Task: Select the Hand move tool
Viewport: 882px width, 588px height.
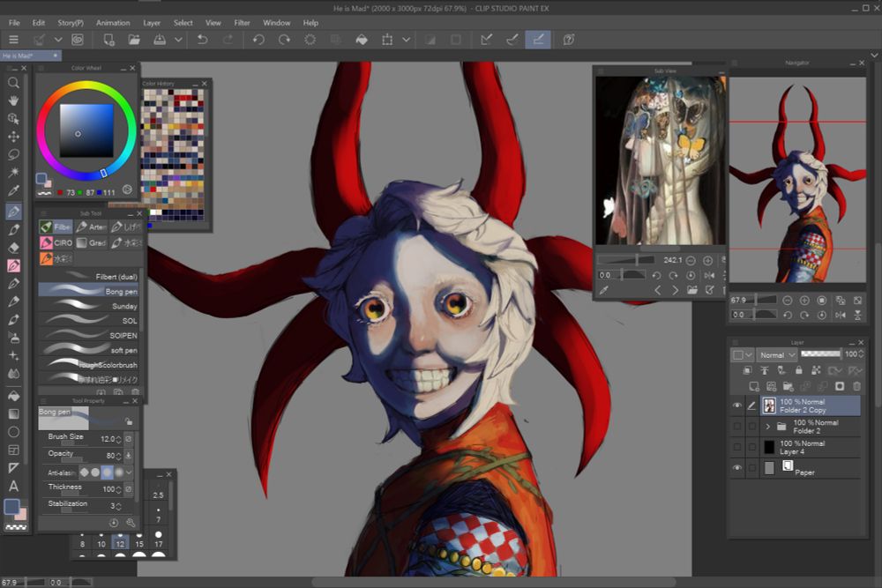Action: [13, 100]
